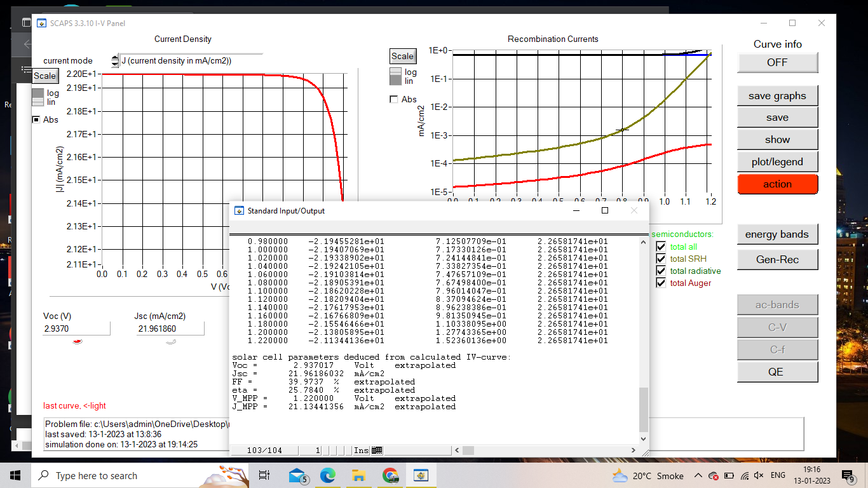The width and height of the screenshot is (868, 488).
Task: Open the current mode selector arrows
Action: [114, 61]
